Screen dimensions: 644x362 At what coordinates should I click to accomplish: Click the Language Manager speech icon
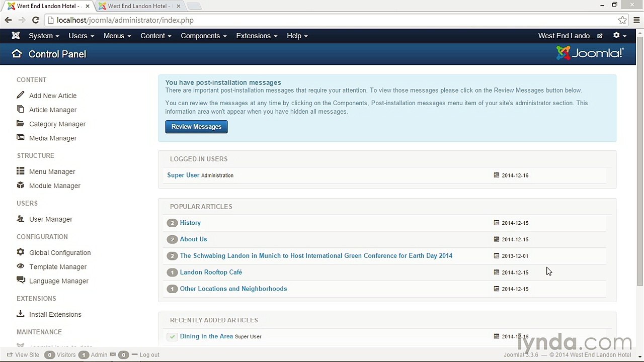point(20,280)
